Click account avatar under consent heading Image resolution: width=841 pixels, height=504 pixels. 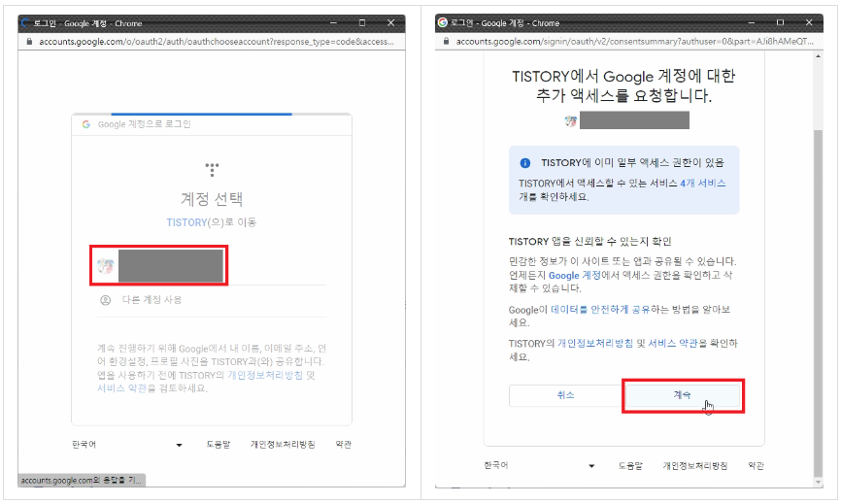tap(571, 121)
